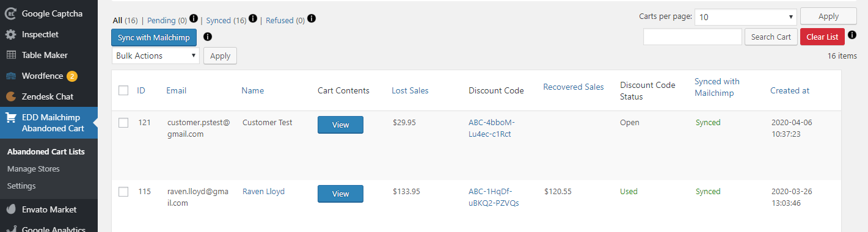The image size is (868, 232).
Task: Open Zendesk Chat icon in sidebar
Action: click(x=11, y=96)
